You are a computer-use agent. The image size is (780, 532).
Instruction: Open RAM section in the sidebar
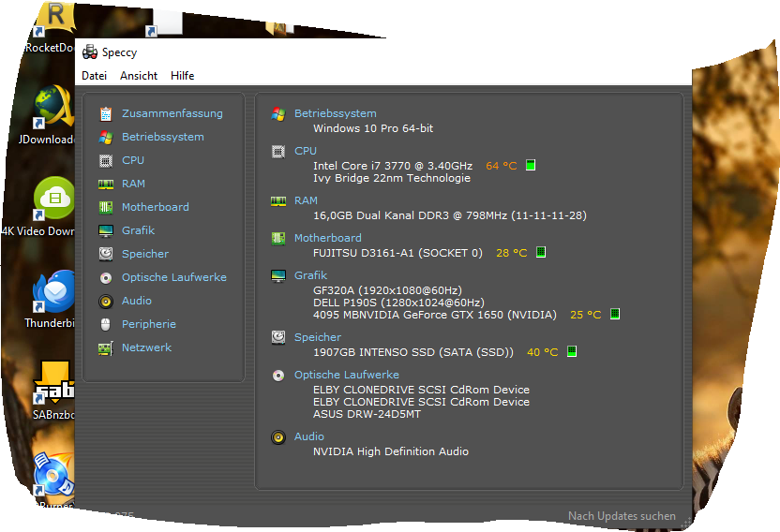(x=133, y=184)
